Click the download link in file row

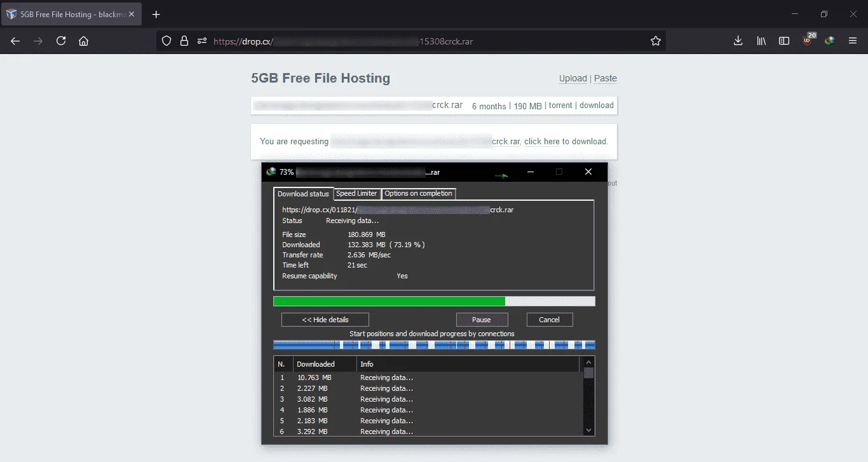(597, 105)
